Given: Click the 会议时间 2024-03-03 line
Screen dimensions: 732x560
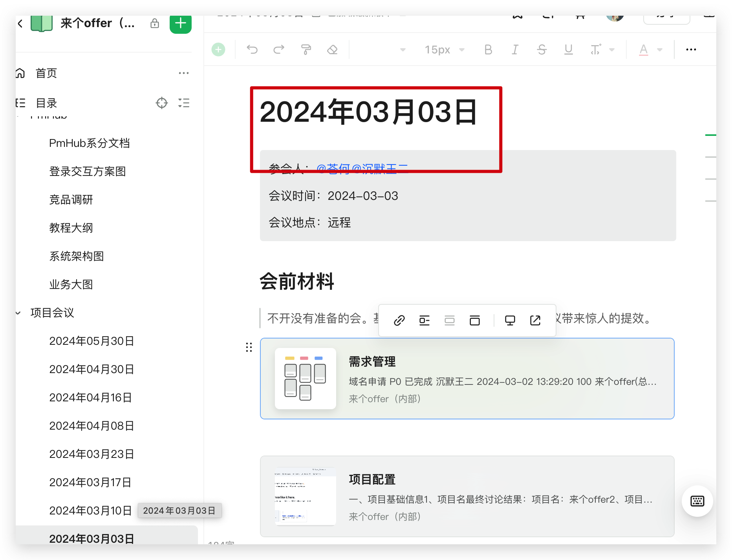Looking at the screenshot, I should (333, 196).
